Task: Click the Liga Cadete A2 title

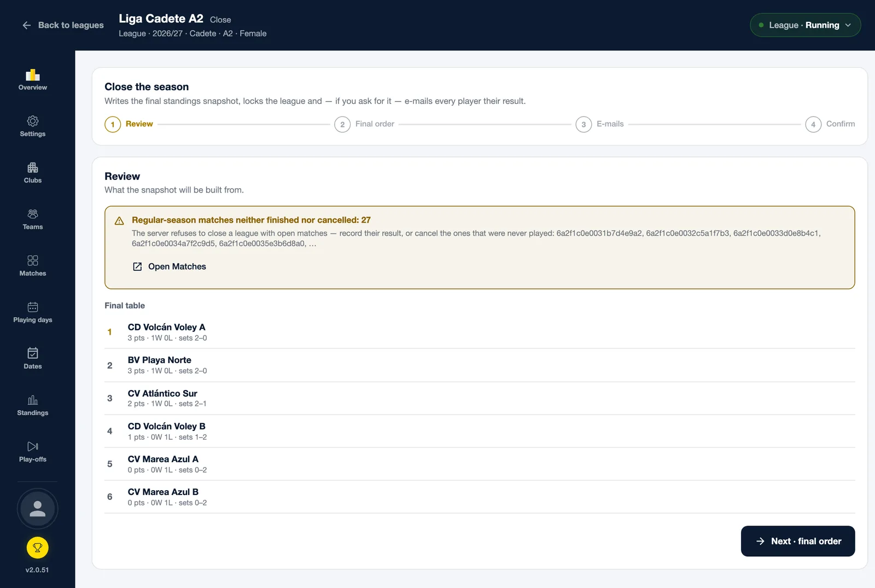Action: (x=161, y=19)
